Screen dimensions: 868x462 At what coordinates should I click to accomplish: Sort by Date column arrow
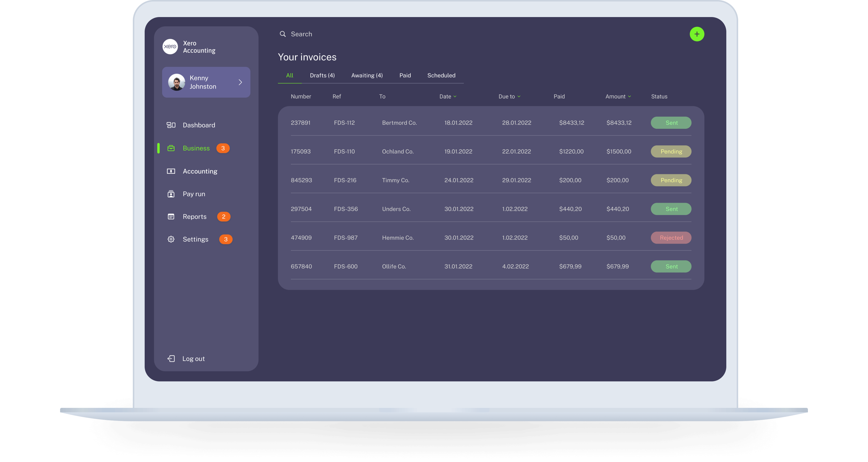tap(455, 96)
